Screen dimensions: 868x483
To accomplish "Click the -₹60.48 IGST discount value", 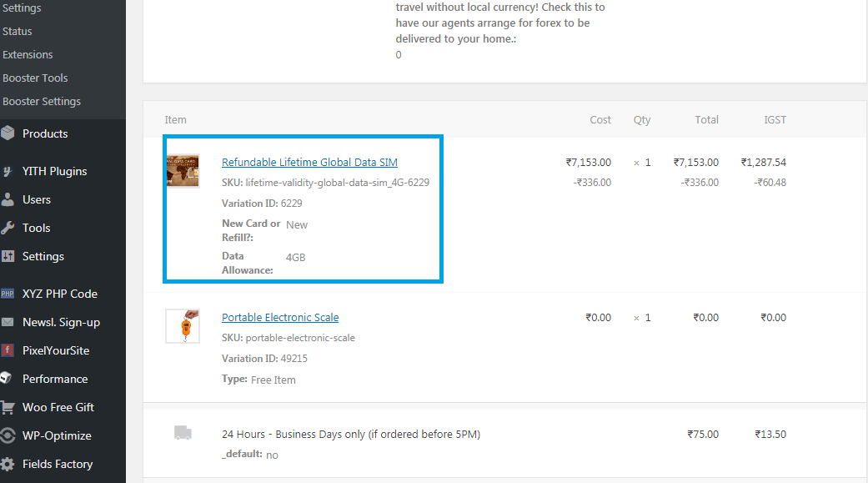I will point(770,182).
